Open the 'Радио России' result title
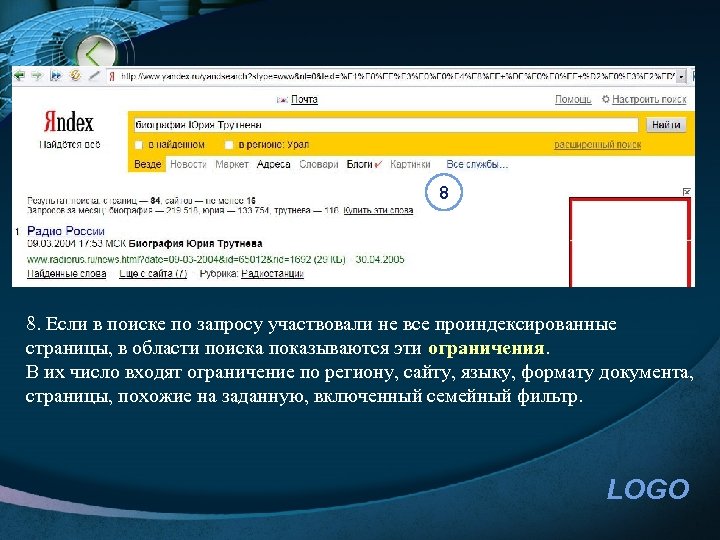 66,231
